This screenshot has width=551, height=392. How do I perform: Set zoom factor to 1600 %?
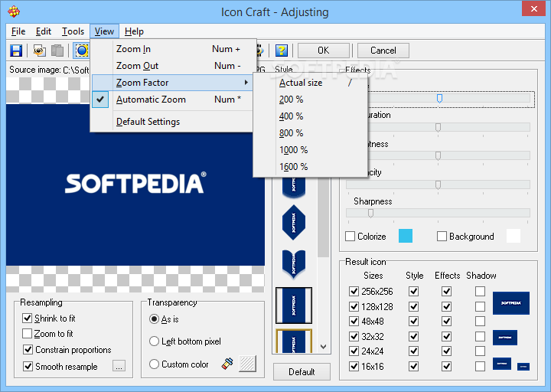[x=310, y=167]
